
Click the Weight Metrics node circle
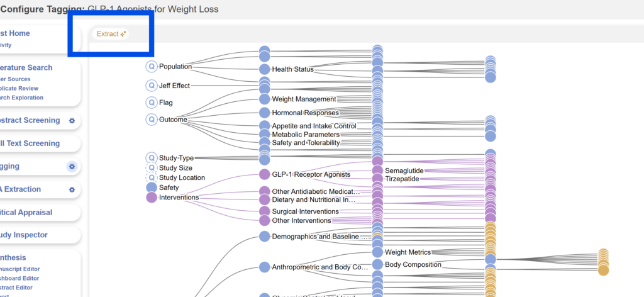pos(377,252)
